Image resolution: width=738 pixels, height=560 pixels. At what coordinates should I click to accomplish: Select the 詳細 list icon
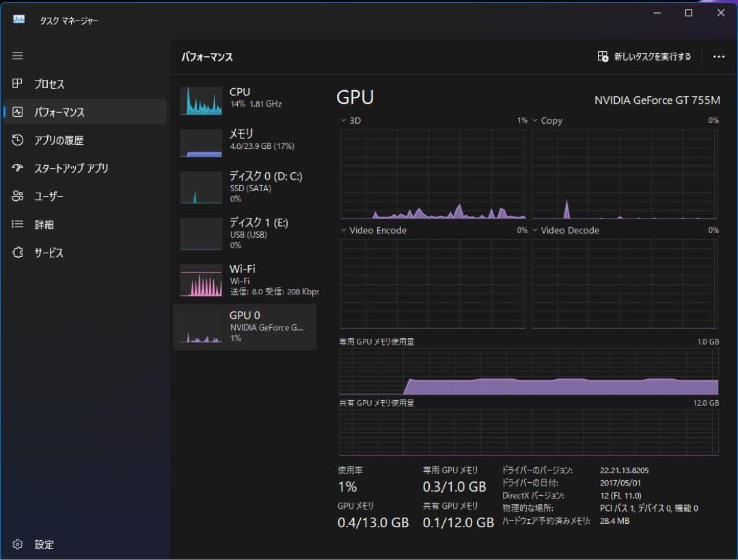click(x=18, y=224)
